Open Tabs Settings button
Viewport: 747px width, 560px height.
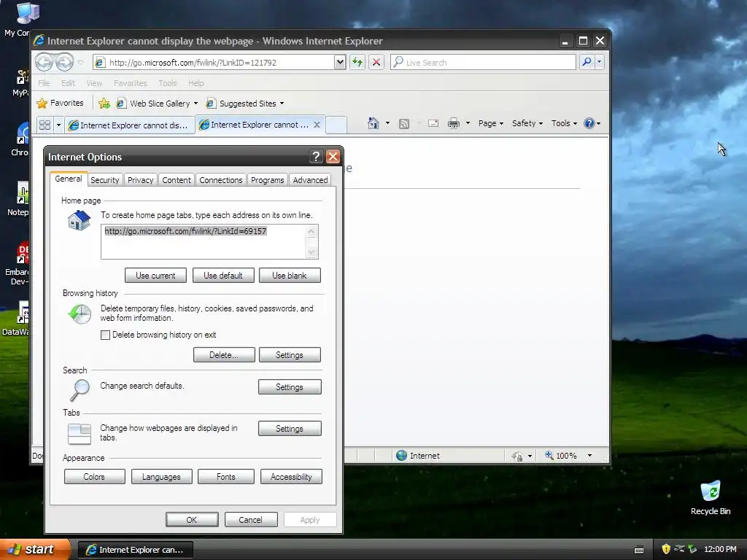click(290, 429)
